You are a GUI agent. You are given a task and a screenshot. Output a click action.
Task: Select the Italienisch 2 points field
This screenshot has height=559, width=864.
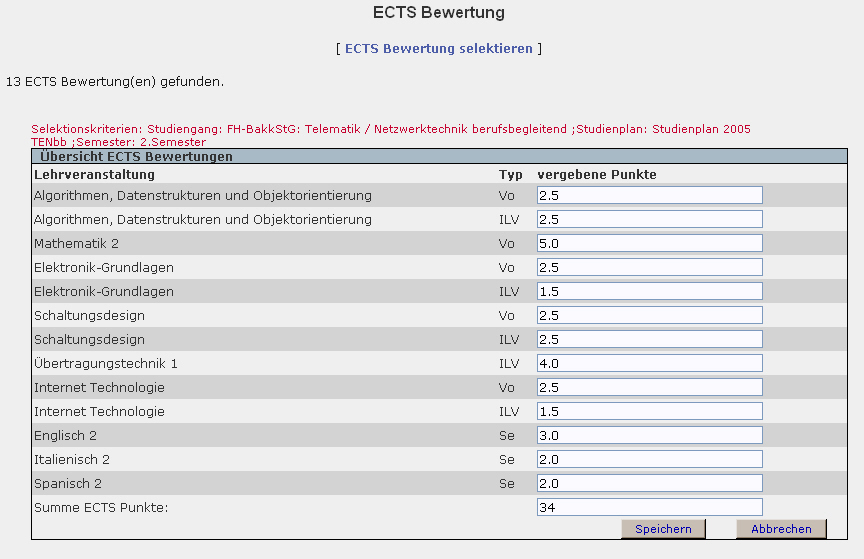pyautogui.click(x=650, y=459)
